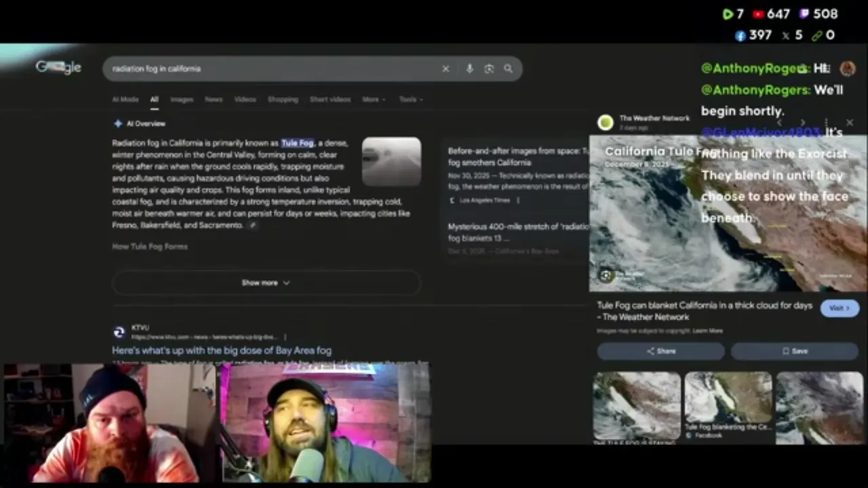
Task: Click the AI Overview sparkle icon
Action: click(x=118, y=123)
